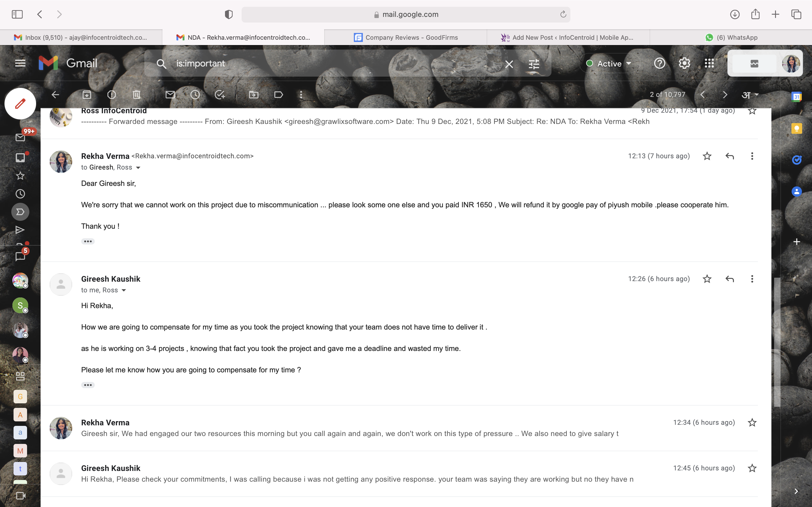The height and width of the screenshot is (507, 812).
Task: Click the Compose pencil button
Action: coord(20,104)
